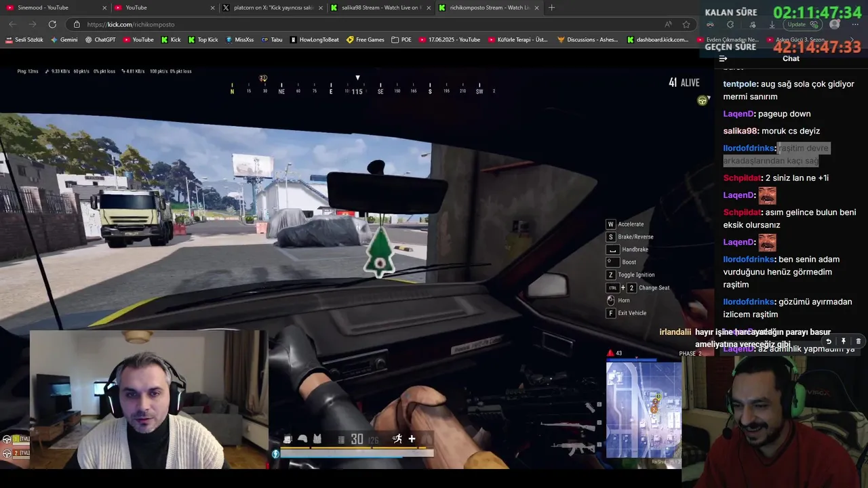Open the Free Games bookmark
Viewport: 868px width, 488px height.
(366, 40)
